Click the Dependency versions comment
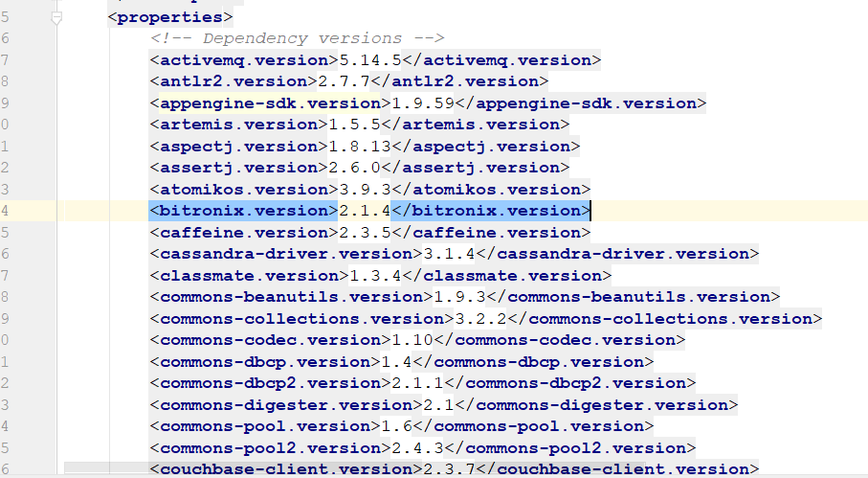 (297, 38)
